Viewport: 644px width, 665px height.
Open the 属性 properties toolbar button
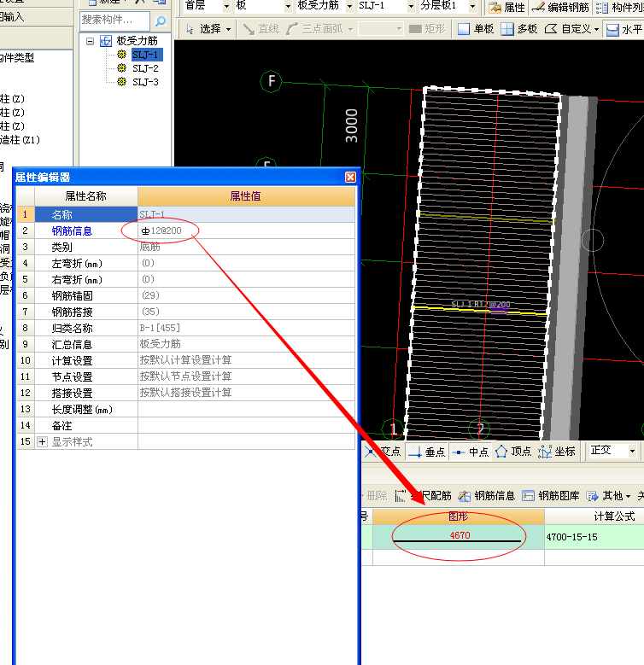click(506, 7)
